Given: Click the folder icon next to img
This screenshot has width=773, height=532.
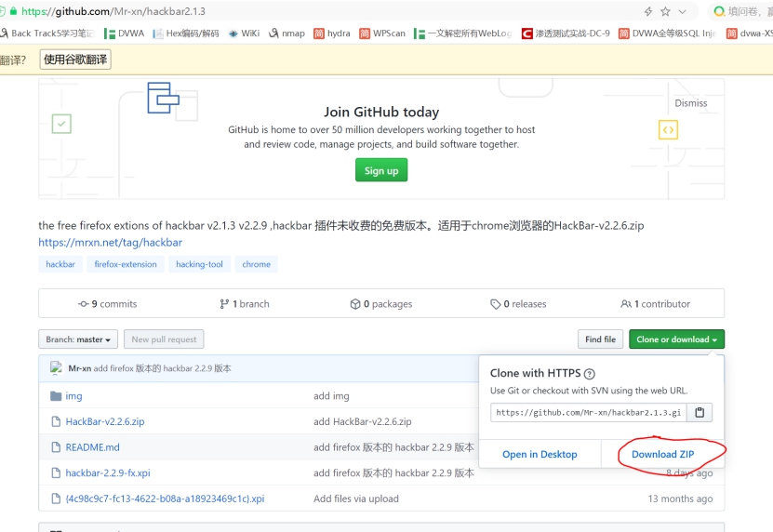Looking at the screenshot, I should 56,396.
